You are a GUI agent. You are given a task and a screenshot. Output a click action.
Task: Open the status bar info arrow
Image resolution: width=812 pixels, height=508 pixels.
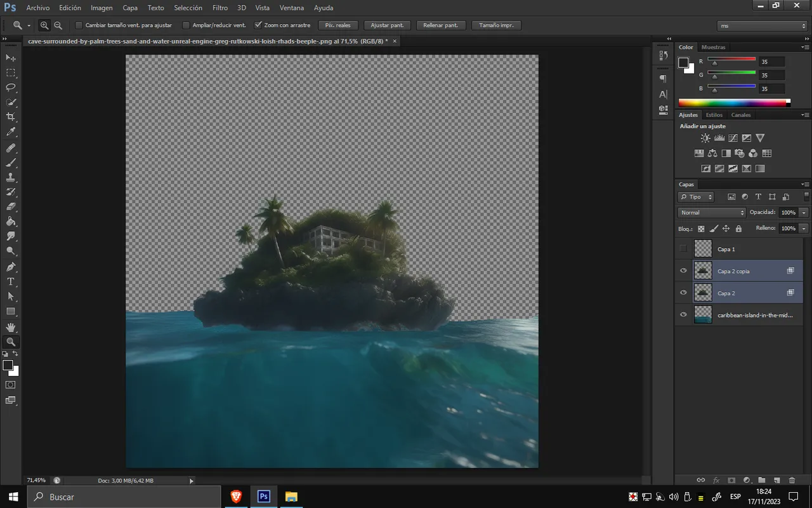[x=192, y=481]
